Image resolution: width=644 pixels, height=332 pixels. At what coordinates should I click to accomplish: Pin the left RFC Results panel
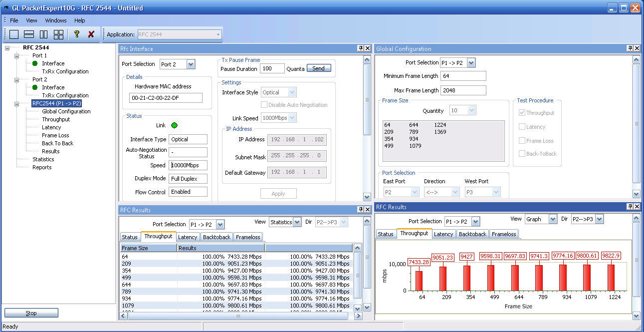point(360,210)
